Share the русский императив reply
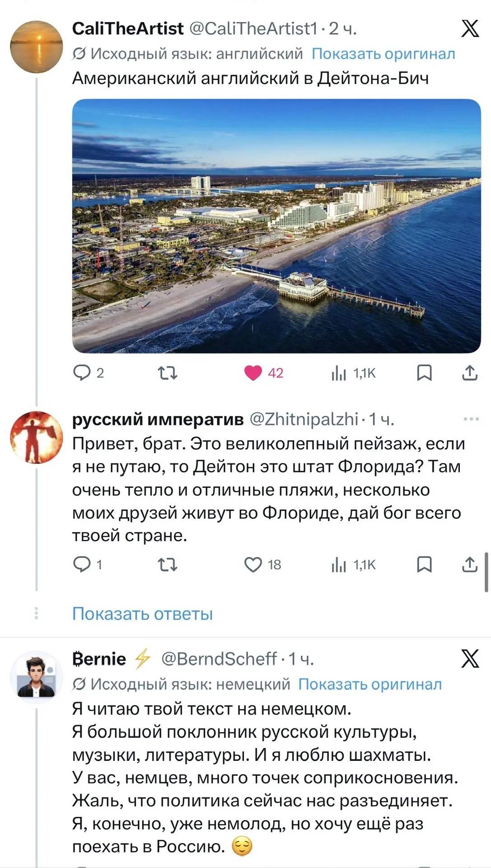This screenshot has width=491, height=868. [470, 565]
